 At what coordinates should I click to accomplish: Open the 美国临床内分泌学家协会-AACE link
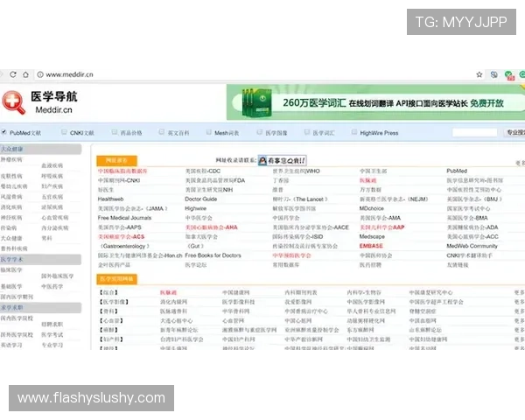[x=311, y=227]
